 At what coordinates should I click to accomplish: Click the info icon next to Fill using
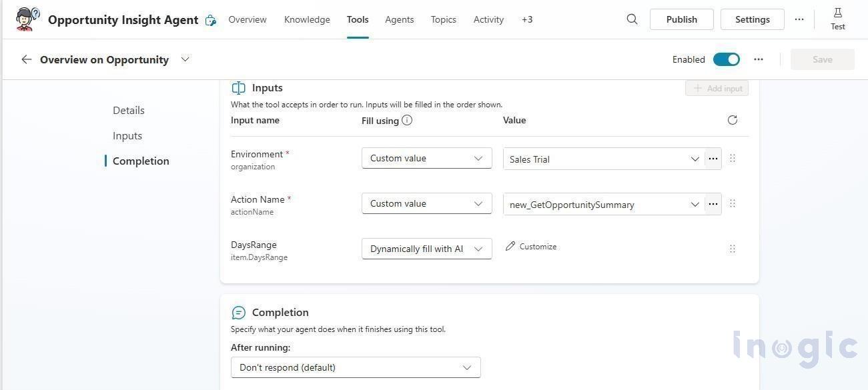coord(407,120)
